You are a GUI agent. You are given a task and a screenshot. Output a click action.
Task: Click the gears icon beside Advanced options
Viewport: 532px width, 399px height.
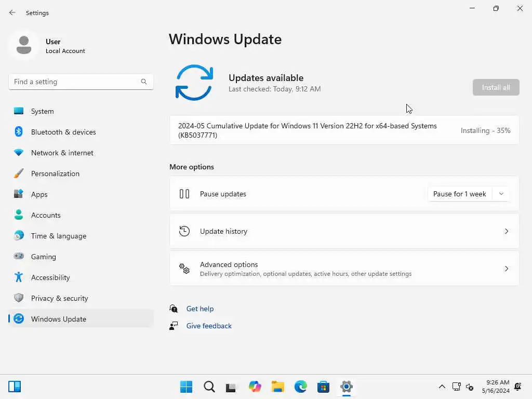click(184, 269)
